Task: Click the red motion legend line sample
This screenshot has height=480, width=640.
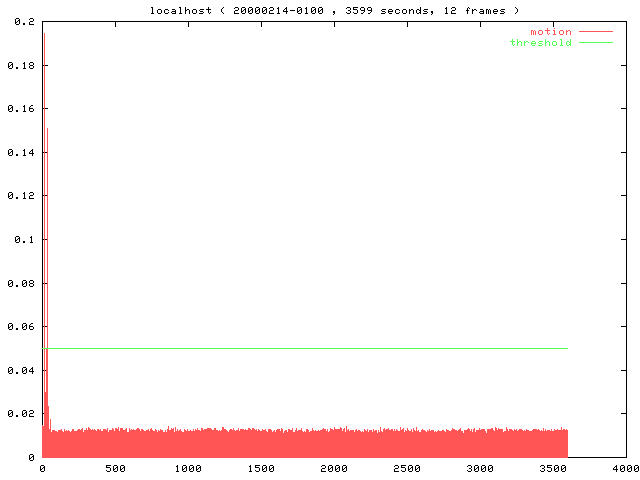Action: (595, 32)
